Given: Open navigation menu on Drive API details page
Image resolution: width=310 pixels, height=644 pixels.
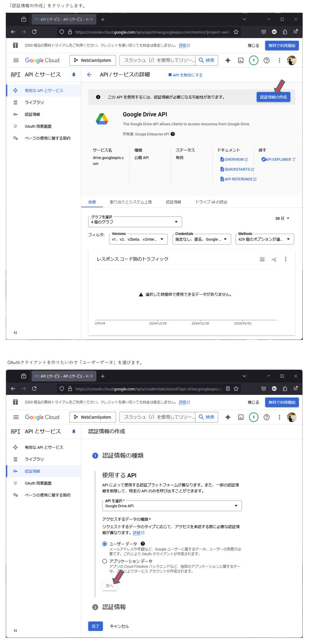Looking at the screenshot, I should pyautogui.click(x=16, y=60).
